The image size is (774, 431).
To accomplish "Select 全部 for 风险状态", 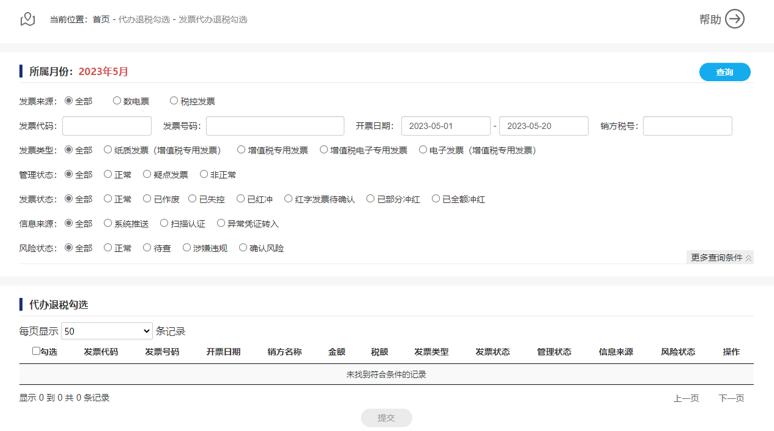I will click(69, 247).
